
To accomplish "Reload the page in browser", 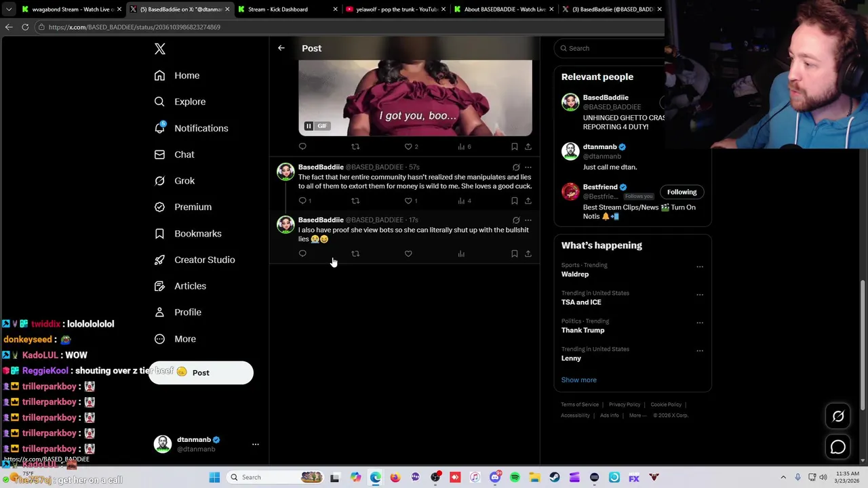I will click(x=25, y=27).
